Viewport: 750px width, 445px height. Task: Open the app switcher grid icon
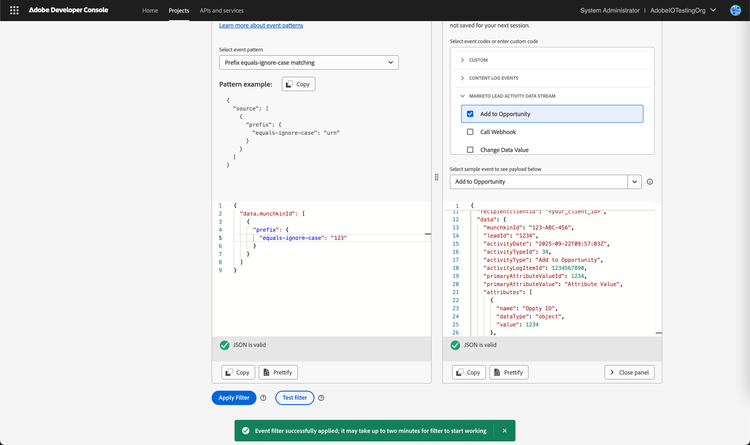pyautogui.click(x=14, y=10)
